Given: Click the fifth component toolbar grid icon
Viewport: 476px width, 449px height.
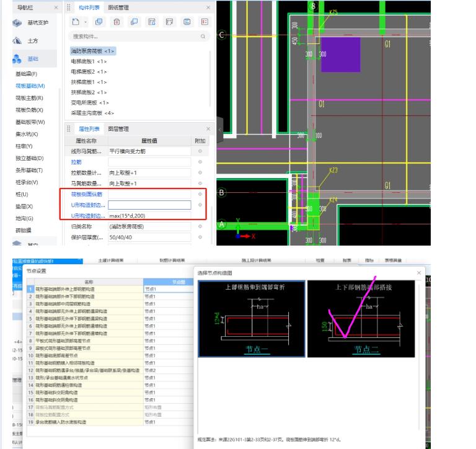Looking at the screenshot, I should [151, 22].
